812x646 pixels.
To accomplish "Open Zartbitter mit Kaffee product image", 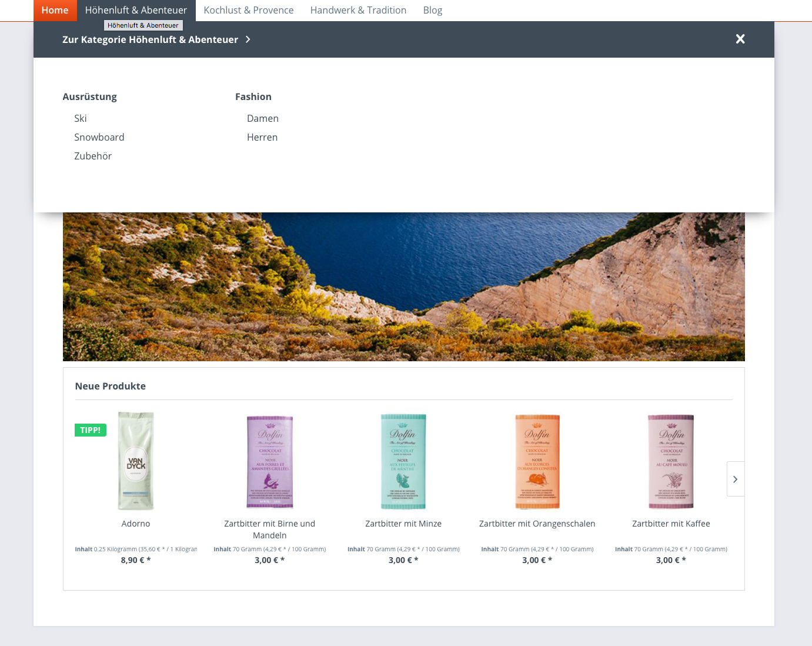I will point(671,462).
